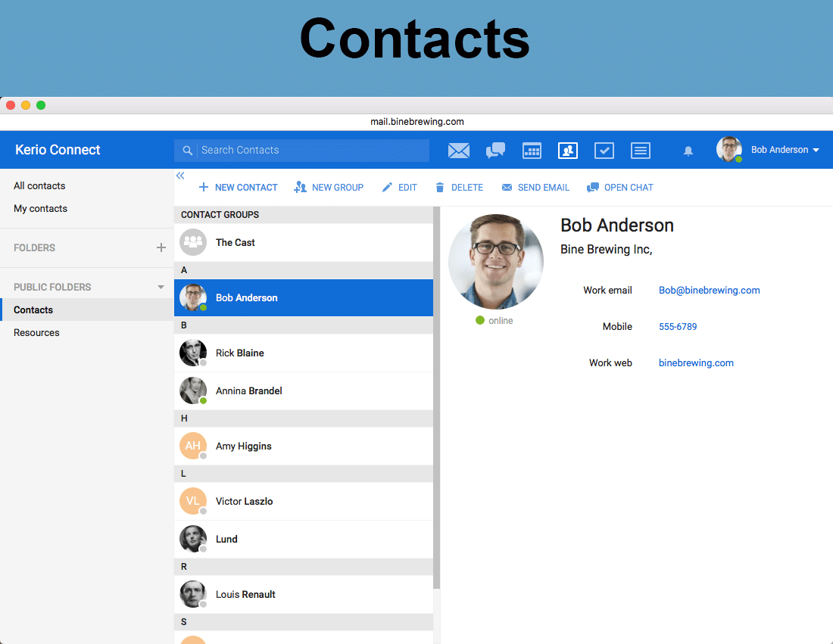Click Bob Anderson's list avatar
833x644 pixels.
pyautogui.click(x=193, y=298)
